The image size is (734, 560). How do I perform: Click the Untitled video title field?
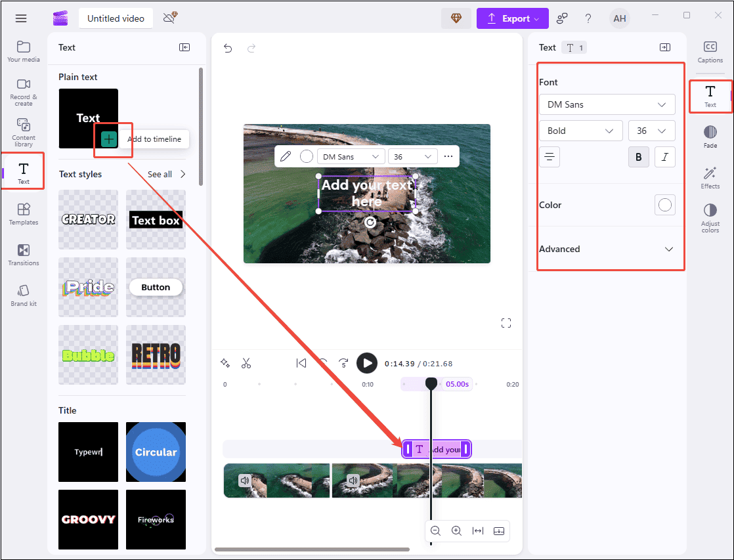116,19
